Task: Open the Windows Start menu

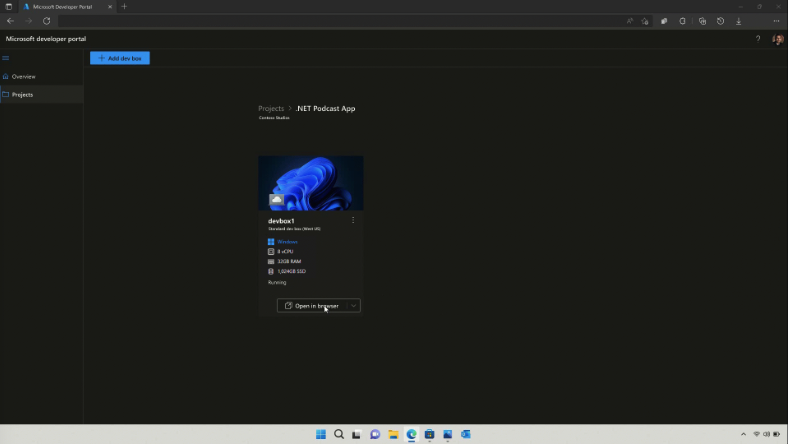Action: coord(321,434)
